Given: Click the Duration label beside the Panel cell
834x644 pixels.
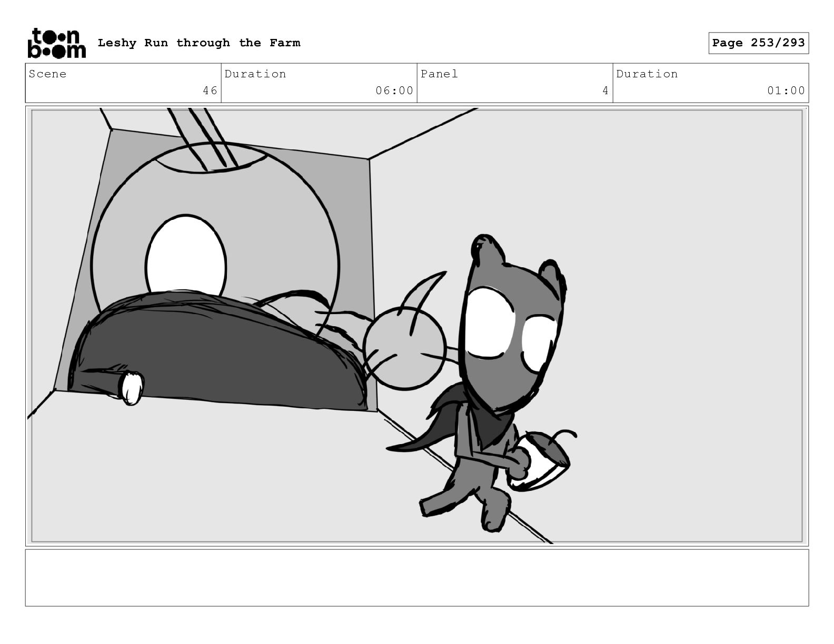Looking at the screenshot, I should (x=647, y=74).
